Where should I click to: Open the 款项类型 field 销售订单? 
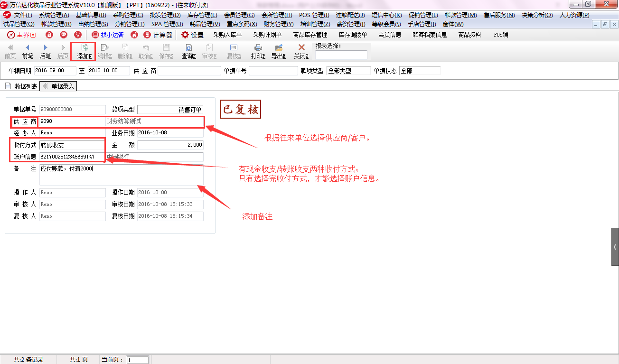coord(170,110)
